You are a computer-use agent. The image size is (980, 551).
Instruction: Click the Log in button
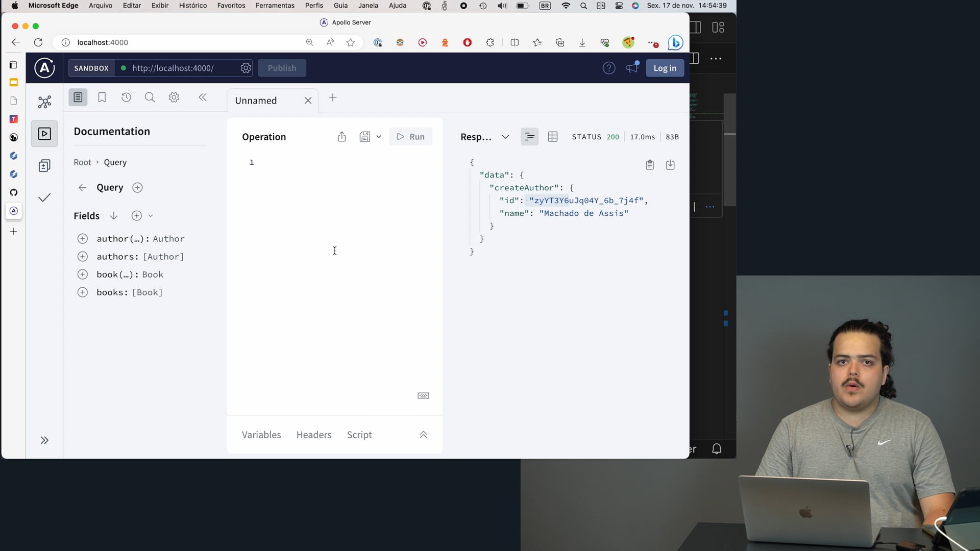(x=665, y=68)
